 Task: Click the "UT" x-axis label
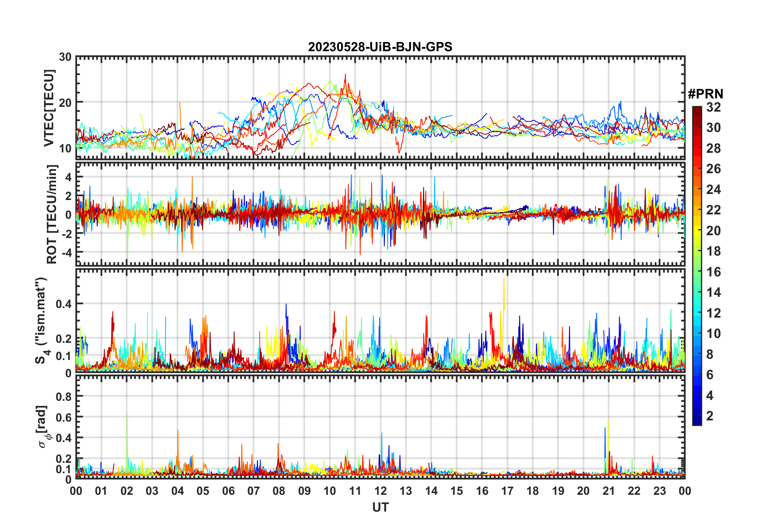click(380, 507)
